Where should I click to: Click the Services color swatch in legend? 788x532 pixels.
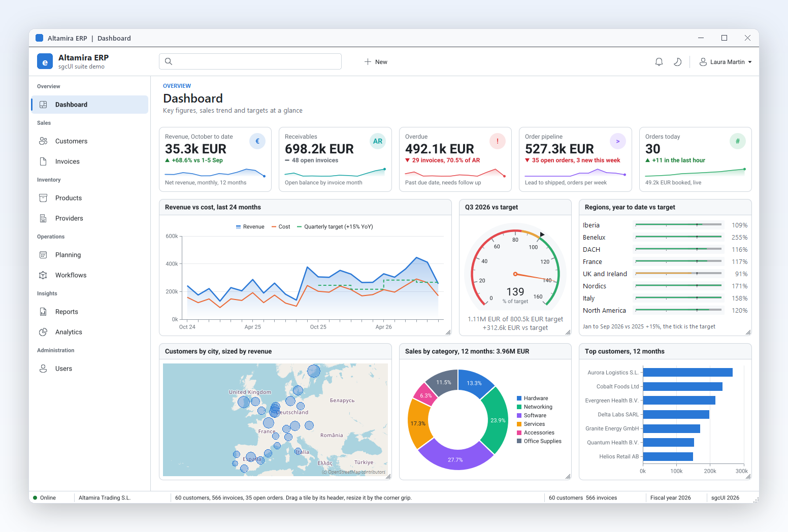[x=519, y=424]
